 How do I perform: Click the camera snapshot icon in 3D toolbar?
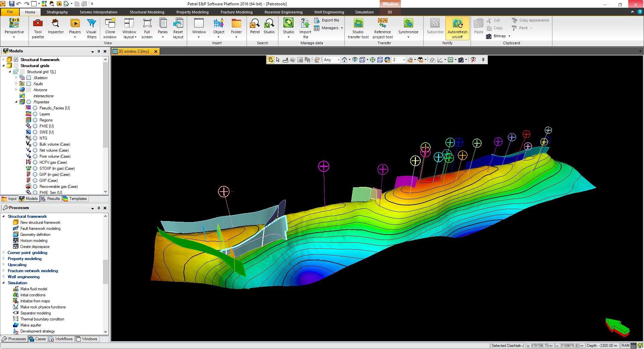(461, 60)
